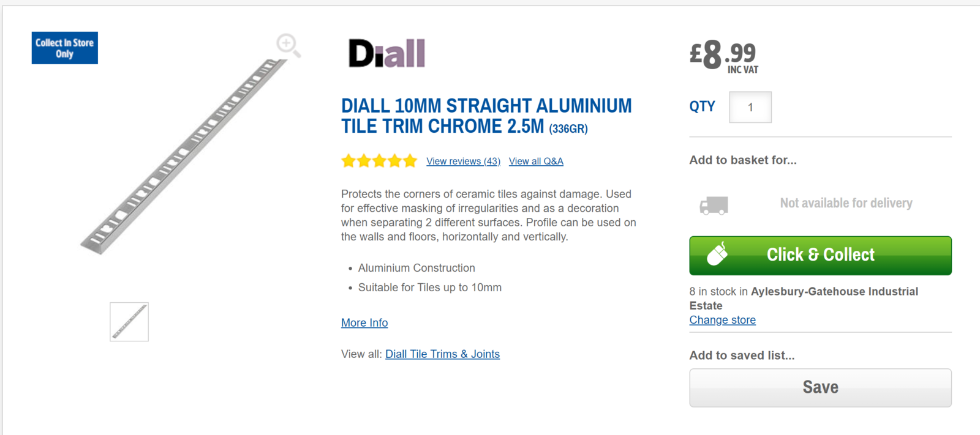Click the Not available for delivery text
This screenshot has width=980, height=435.
coord(846,203)
